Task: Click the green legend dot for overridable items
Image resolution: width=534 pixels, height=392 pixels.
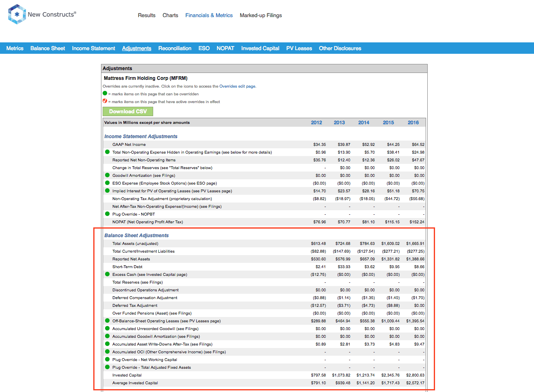Action: 105,93
